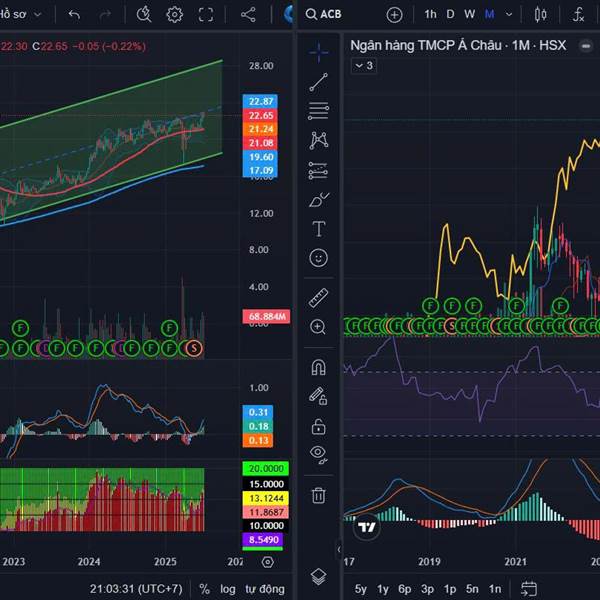The width and height of the screenshot is (600, 600).
Task: Open the object tree layers icon
Action: (x=318, y=576)
